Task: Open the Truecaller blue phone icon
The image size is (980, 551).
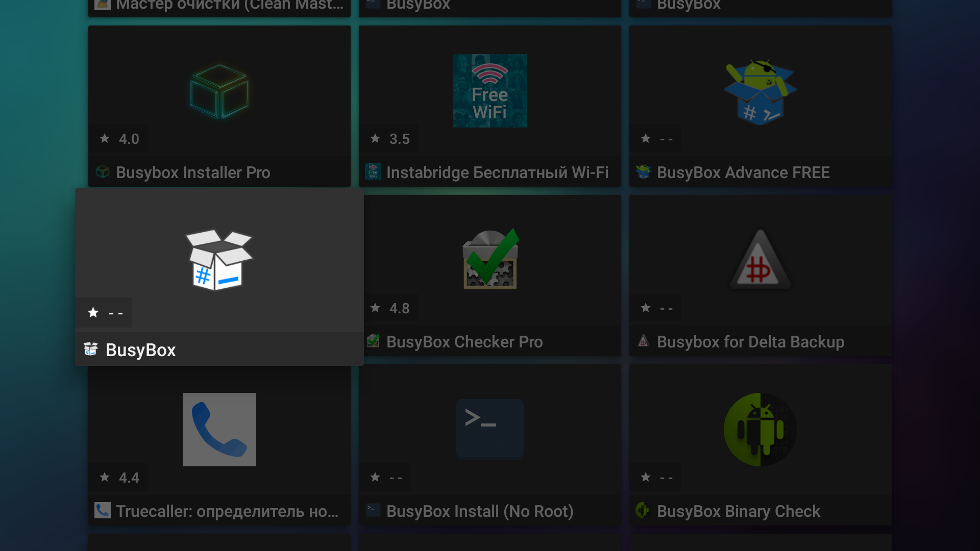Action: point(219,430)
